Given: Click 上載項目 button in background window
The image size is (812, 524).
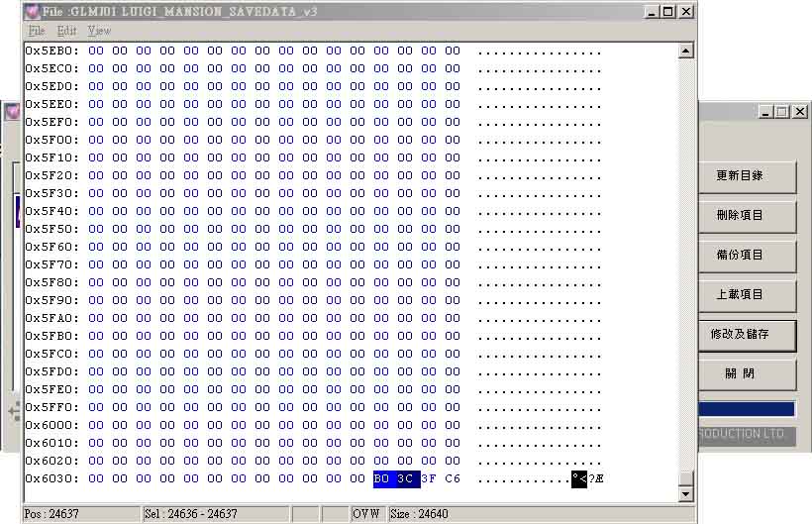Looking at the screenshot, I should tap(747, 294).
